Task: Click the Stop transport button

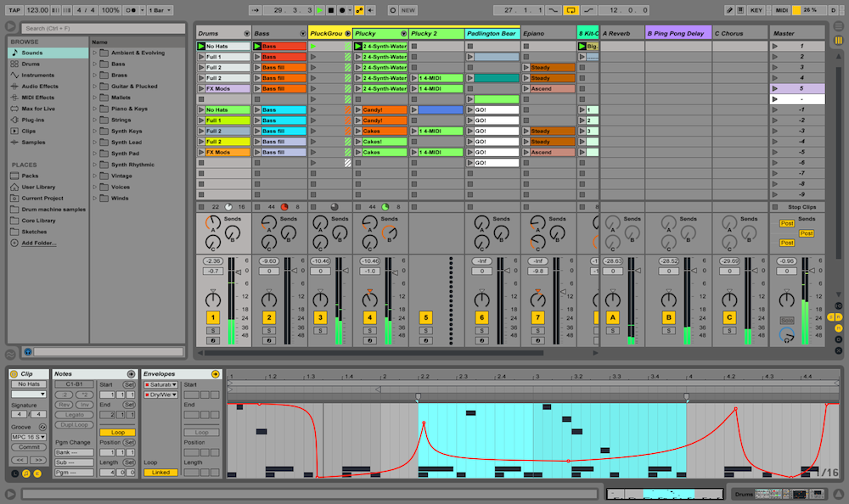Action: point(330,10)
